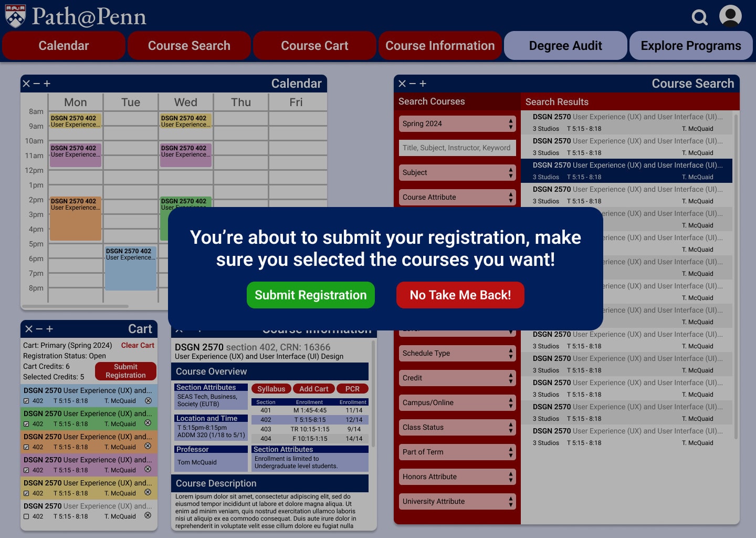Switch to the Course Search nav tab
This screenshot has height=538, width=756.
coord(189,46)
